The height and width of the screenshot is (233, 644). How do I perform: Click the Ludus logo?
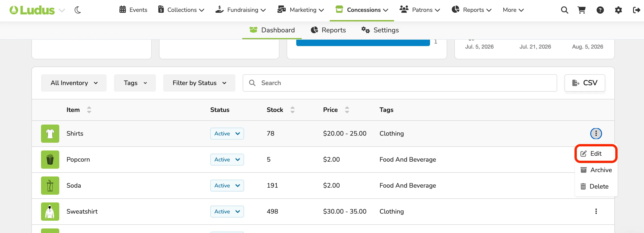click(32, 10)
